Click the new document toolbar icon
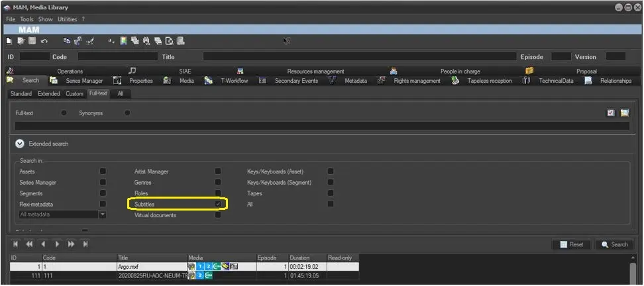The height and width of the screenshot is (286, 644). [x=9, y=41]
